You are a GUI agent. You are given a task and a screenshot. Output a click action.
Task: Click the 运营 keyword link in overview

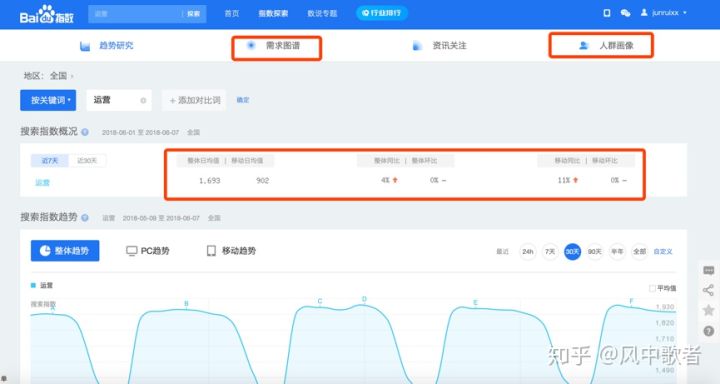coord(42,182)
